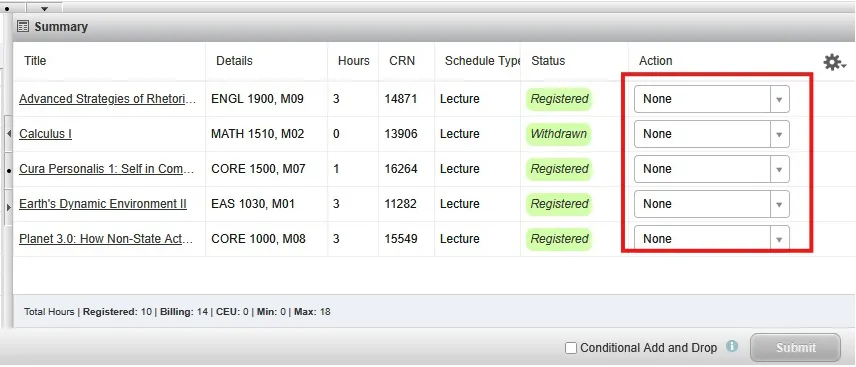Open Action dropdown for Earth's Dynamic Environment II
The width and height of the screenshot is (856, 367).
pos(711,204)
